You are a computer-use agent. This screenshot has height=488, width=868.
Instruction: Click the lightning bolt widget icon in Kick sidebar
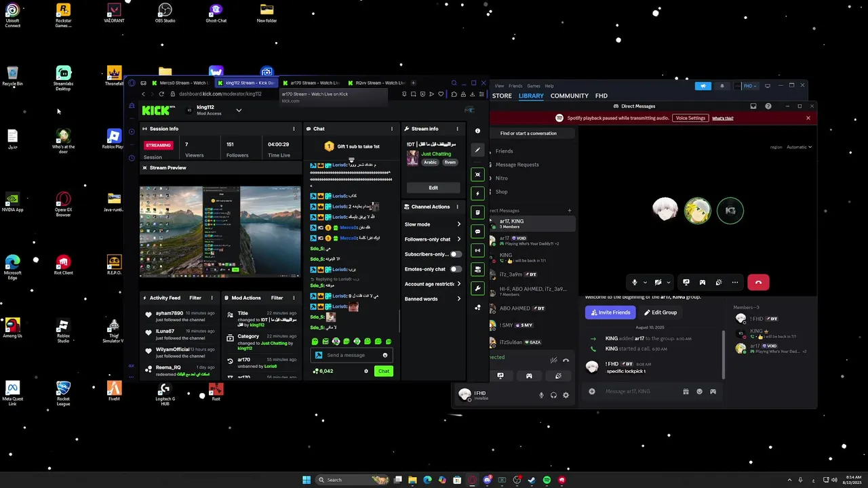477,193
